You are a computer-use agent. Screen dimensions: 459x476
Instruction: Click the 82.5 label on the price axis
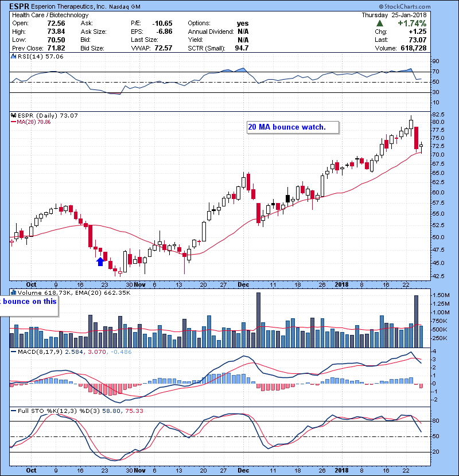pyautogui.click(x=438, y=115)
